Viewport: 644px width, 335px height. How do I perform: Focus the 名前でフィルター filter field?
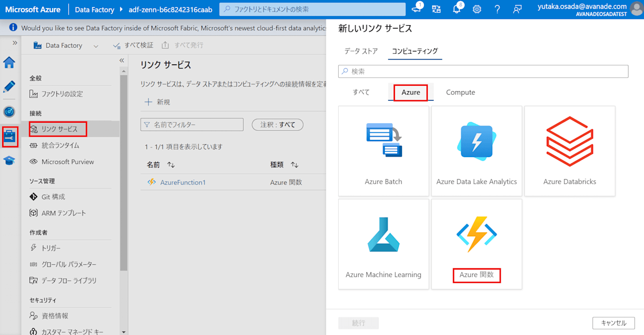tap(192, 125)
